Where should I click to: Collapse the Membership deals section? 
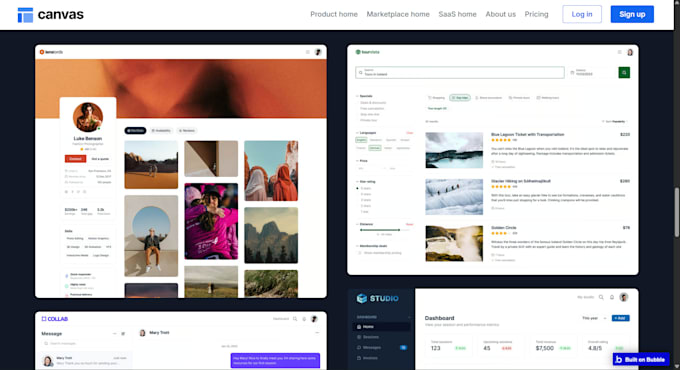[371, 246]
